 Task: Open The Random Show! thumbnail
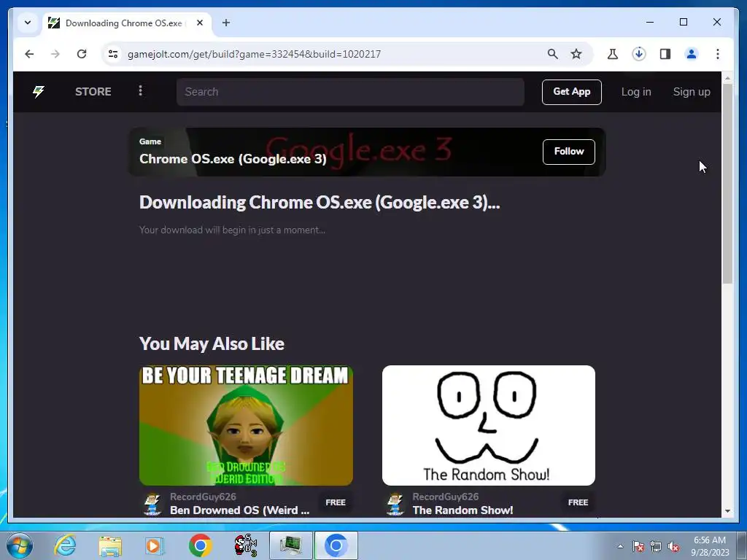(488, 425)
